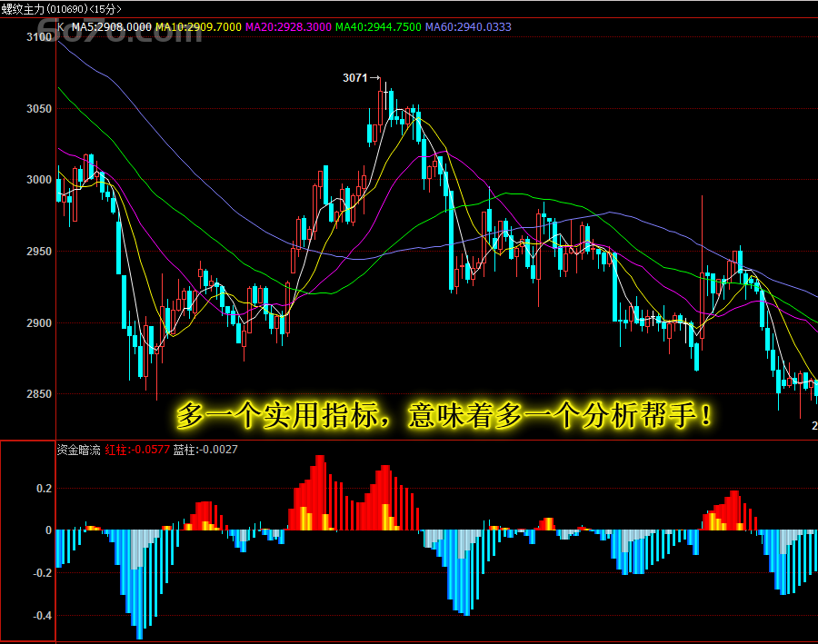Click the 红柱:-0.0577 value label
This screenshot has height=644, width=818.
[x=137, y=450]
